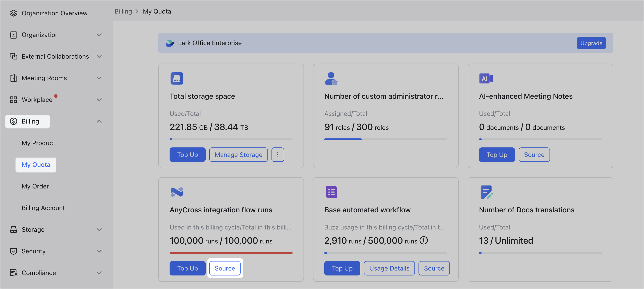This screenshot has width=644, height=289.
Task: Click the storage space usage progress bar
Action: 231,139
